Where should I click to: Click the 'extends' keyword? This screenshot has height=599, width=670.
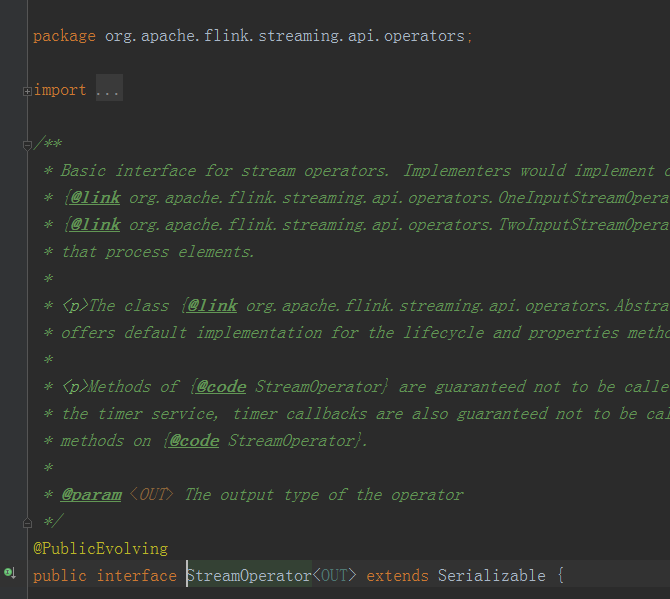pos(397,575)
